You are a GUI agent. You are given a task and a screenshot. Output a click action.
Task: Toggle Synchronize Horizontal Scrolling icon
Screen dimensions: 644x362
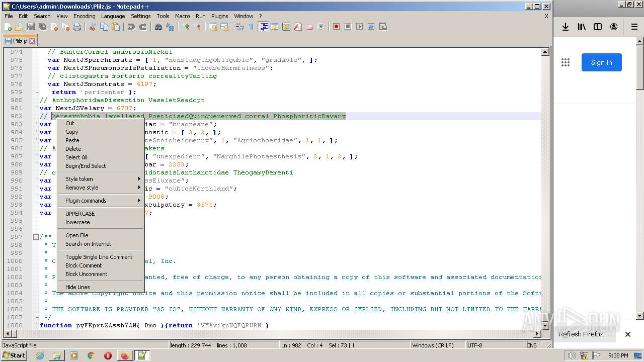point(224,27)
